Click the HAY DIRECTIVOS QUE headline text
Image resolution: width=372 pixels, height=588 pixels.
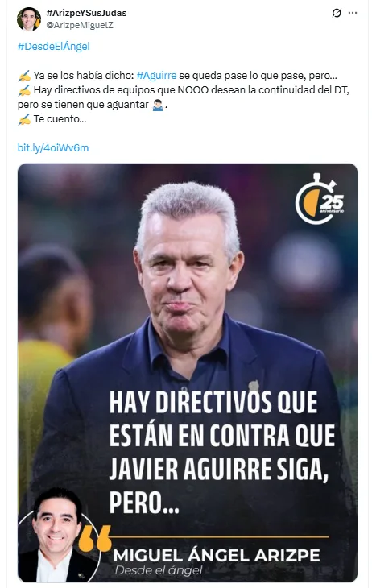tap(213, 402)
